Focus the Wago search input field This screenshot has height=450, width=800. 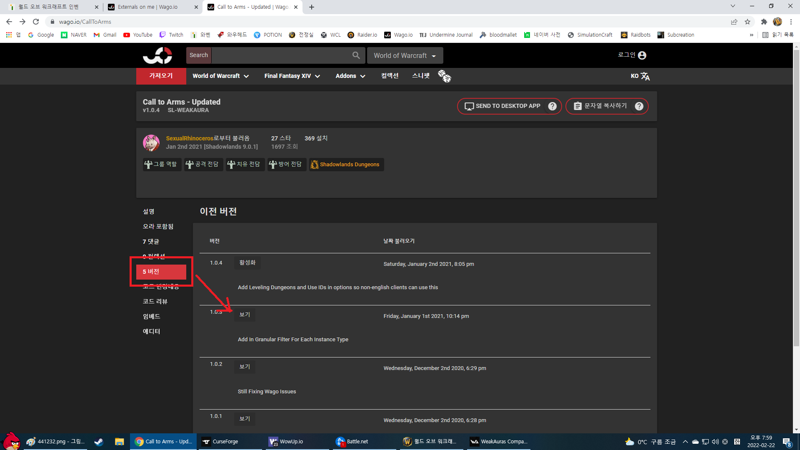tap(281, 55)
